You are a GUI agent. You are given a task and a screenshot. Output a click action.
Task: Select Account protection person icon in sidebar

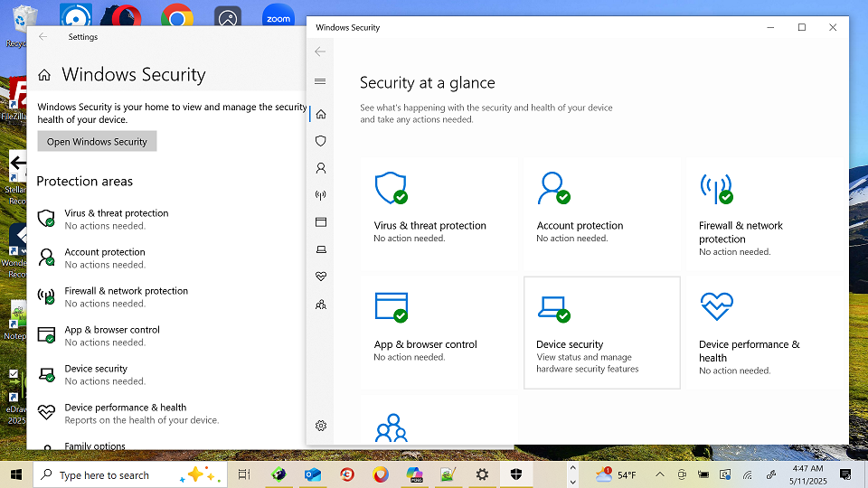coord(320,168)
